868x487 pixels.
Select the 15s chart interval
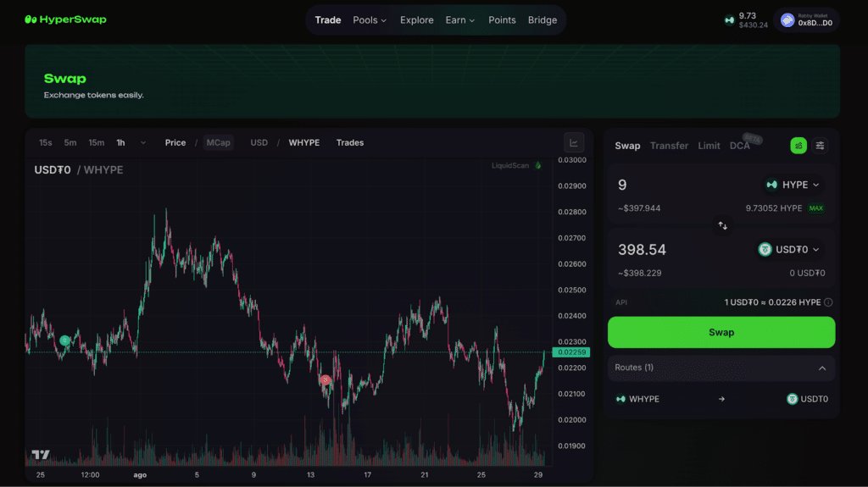[x=46, y=143]
